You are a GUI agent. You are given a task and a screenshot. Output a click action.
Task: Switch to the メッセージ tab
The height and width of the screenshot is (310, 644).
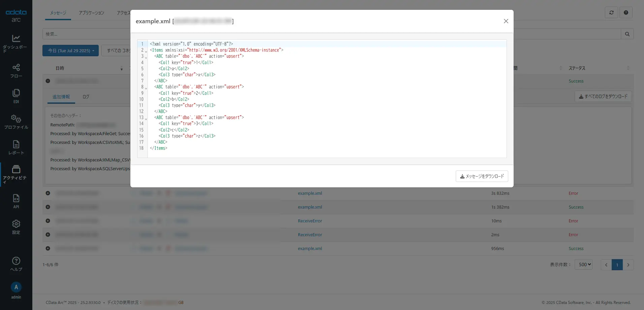tap(58, 13)
